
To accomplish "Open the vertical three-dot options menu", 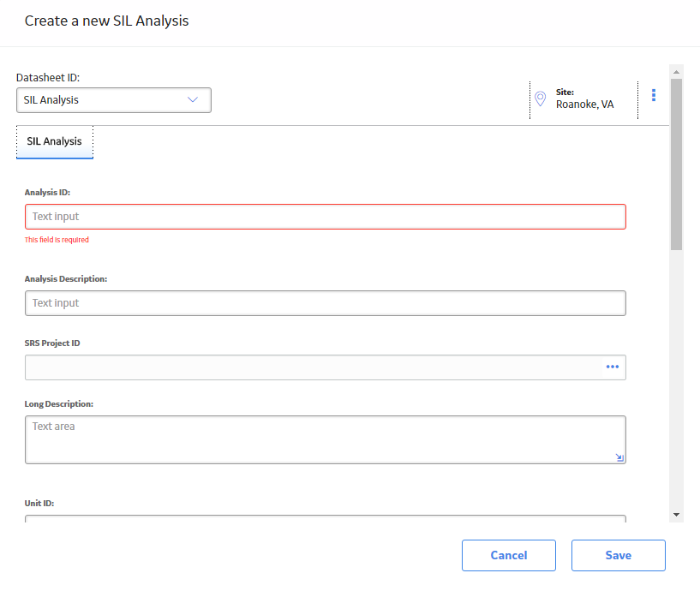I will (x=654, y=95).
